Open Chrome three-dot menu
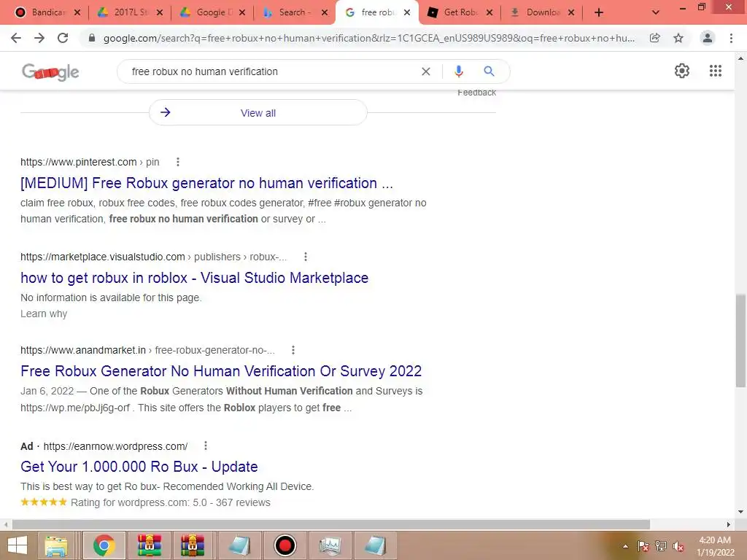The height and width of the screenshot is (560, 747). pyautogui.click(x=731, y=38)
